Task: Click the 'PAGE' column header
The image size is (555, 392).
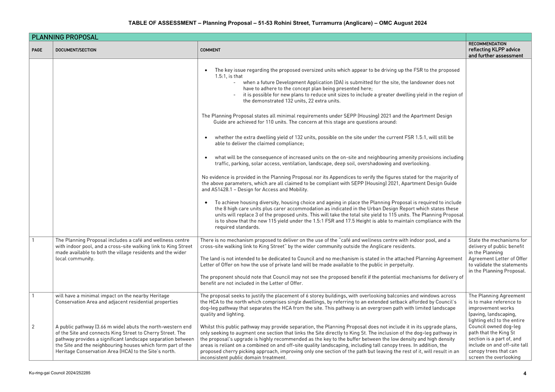Action: [37, 50]
